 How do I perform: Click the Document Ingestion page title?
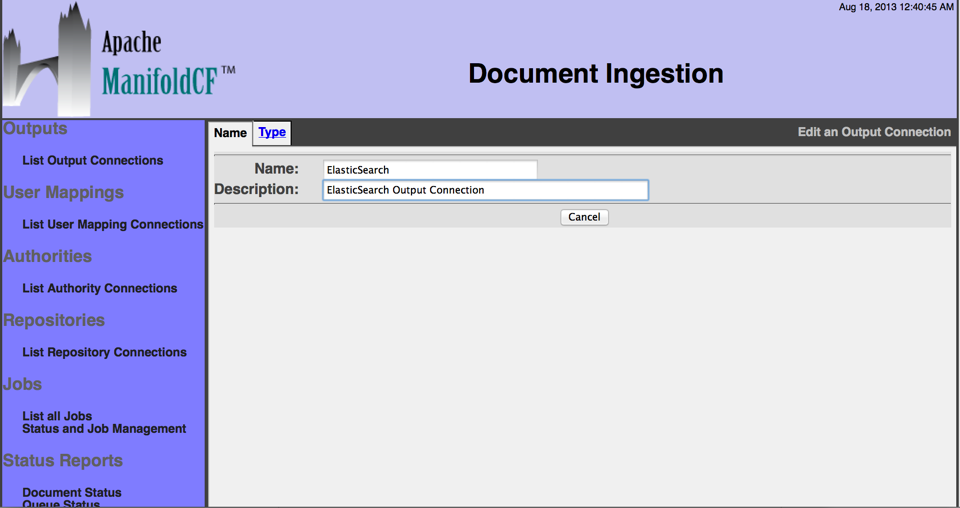coord(596,73)
